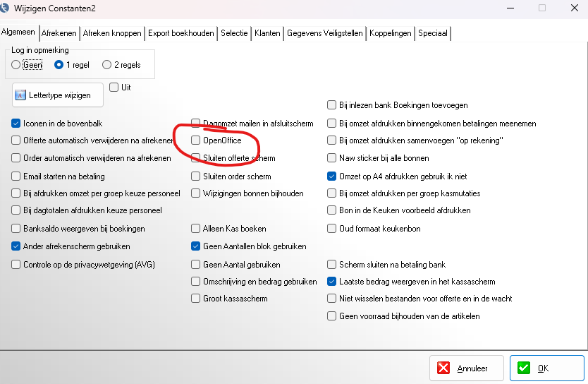Enable Email starten na betaling
This screenshot has width=588, height=384.
click(x=16, y=176)
